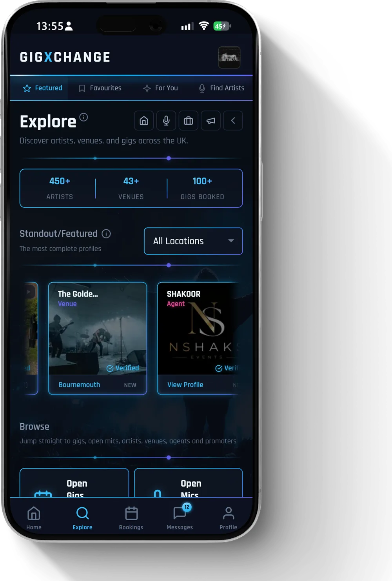Go to Home in bottom navigation
This screenshot has width=392, height=581.
coord(34,518)
